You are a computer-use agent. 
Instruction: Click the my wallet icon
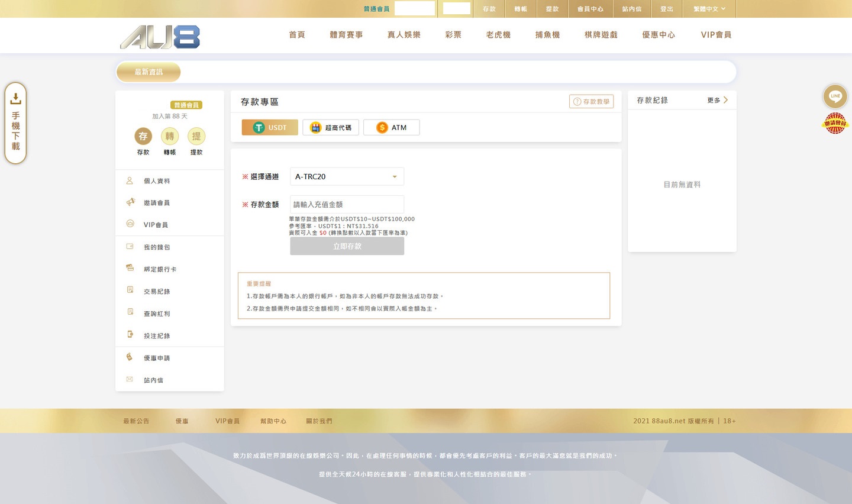click(x=130, y=247)
